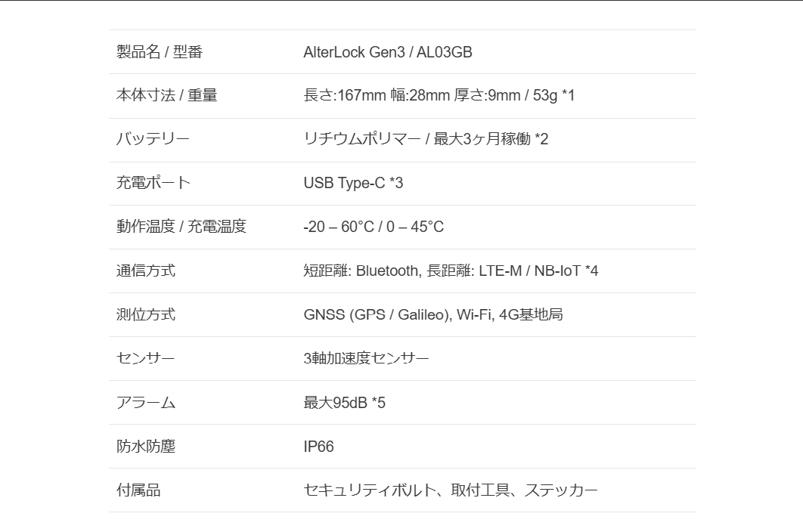The image size is (803, 532).
Task: Click the 充電ポート label
Action: click(153, 184)
